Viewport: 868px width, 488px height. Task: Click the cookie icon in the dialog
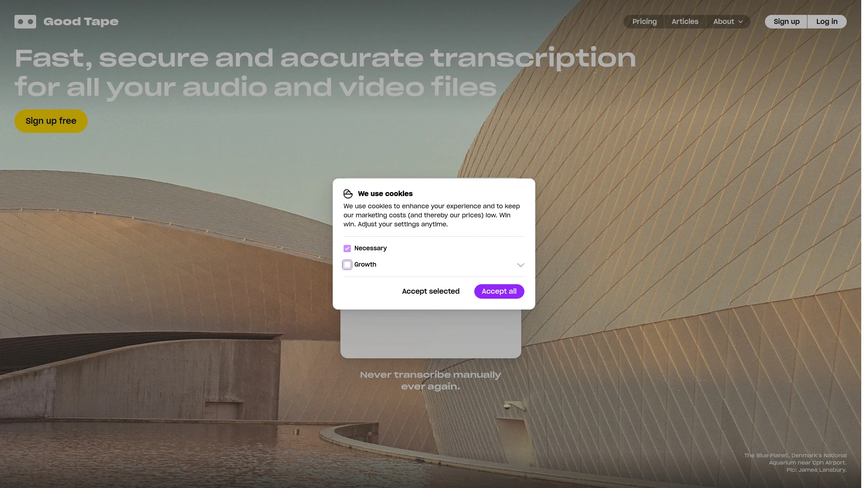tap(348, 193)
